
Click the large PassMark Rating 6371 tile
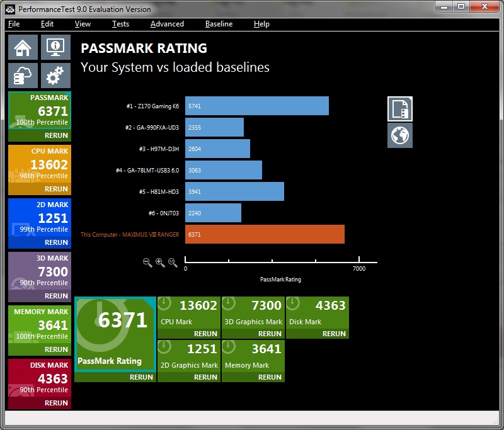[x=115, y=334]
